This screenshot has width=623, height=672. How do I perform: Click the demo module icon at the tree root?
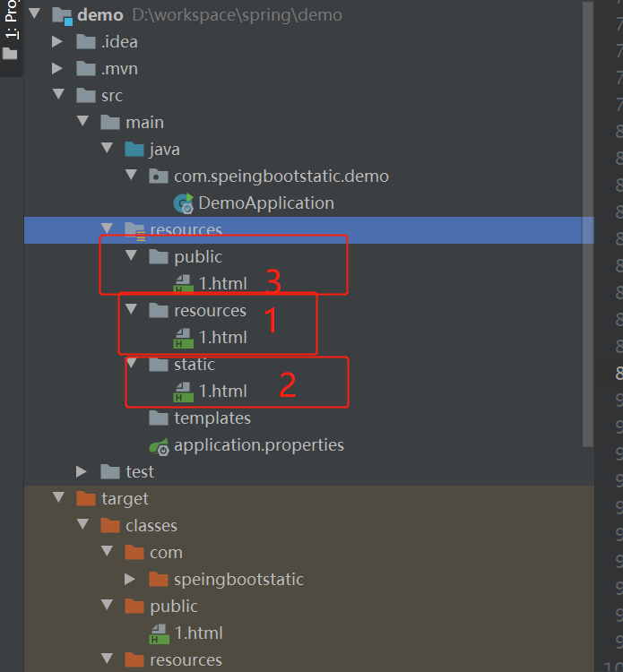tap(62, 16)
